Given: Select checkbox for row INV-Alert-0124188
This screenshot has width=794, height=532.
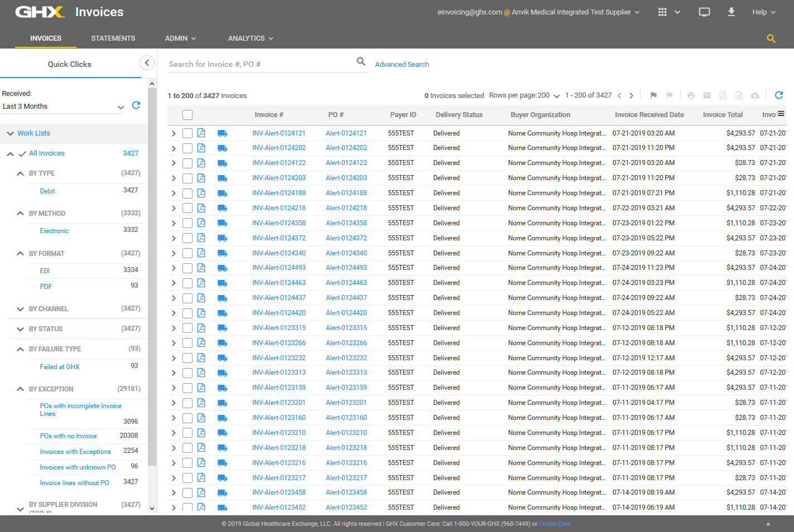Looking at the screenshot, I should (187, 194).
